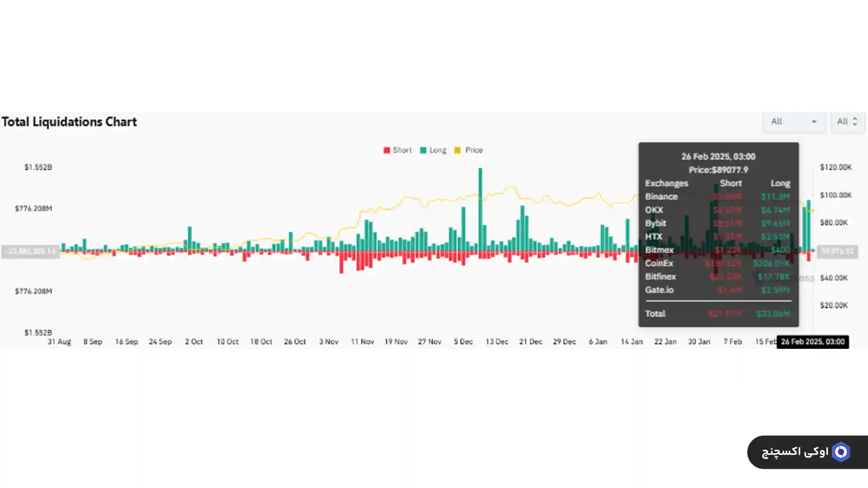This screenshot has width=868, height=488.
Task: Click the $80.00K price axis label
Action: 834,223
